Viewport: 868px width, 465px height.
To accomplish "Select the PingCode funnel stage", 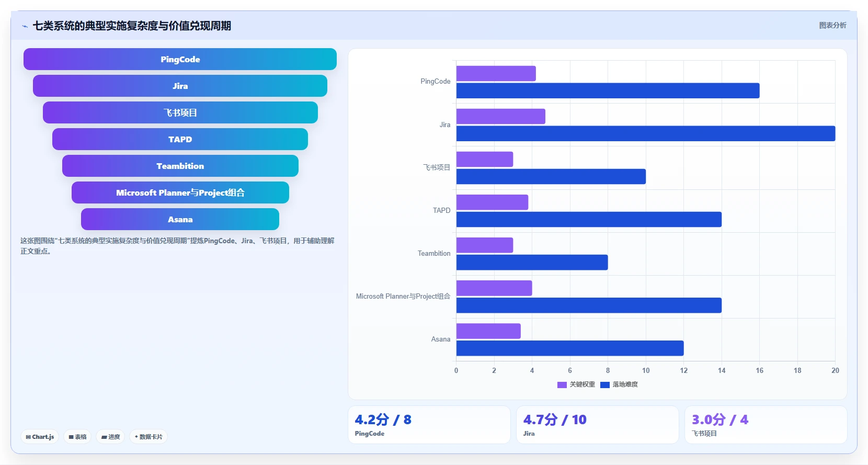I will pyautogui.click(x=180, y=59).
